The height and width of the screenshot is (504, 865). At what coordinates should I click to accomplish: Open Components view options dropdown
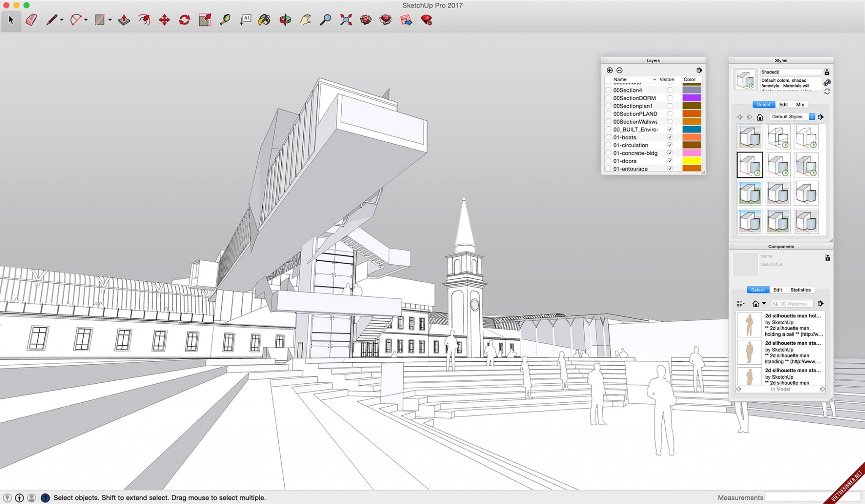tap(740, 303)
